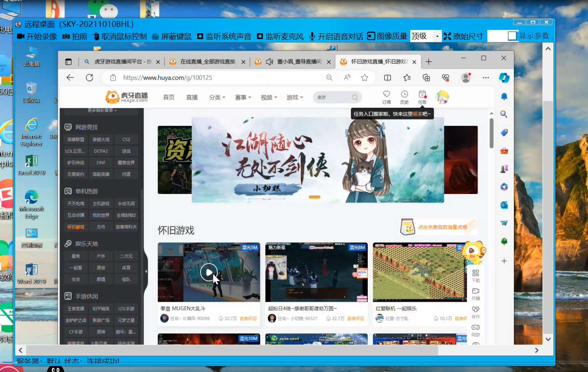Image resolution: width=588 pixels, height=372 pixels.
Task: Open the 历史 history clock icon
Action: (404, 94)
